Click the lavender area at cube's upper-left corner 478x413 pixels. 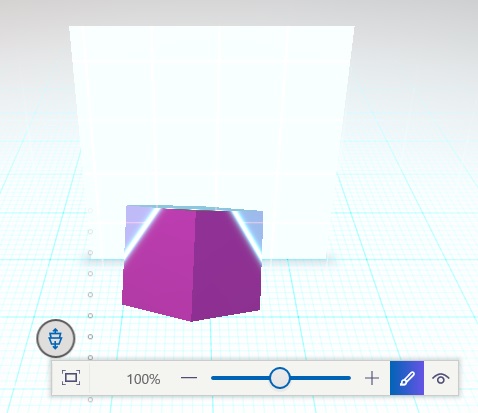(136, 219)
